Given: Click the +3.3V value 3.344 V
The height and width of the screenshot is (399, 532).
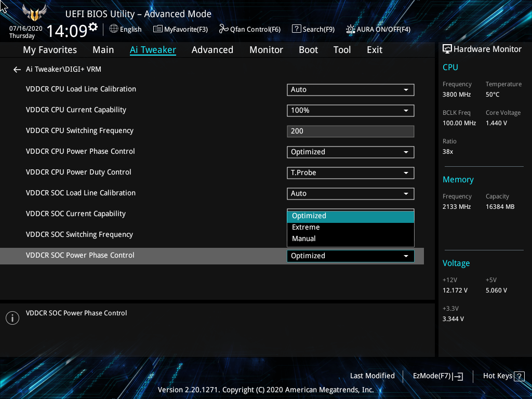Looking at the screenshot, I should 453,319.
